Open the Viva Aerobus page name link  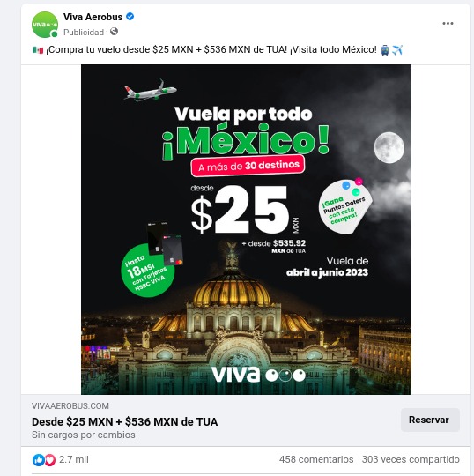pyautogui.click(x=93, y=17)
